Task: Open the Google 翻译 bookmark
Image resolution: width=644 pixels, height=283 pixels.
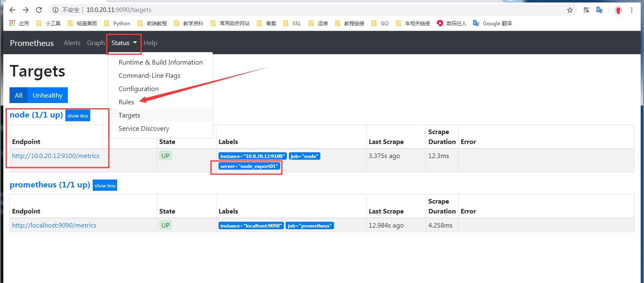Action: [493, 23]
